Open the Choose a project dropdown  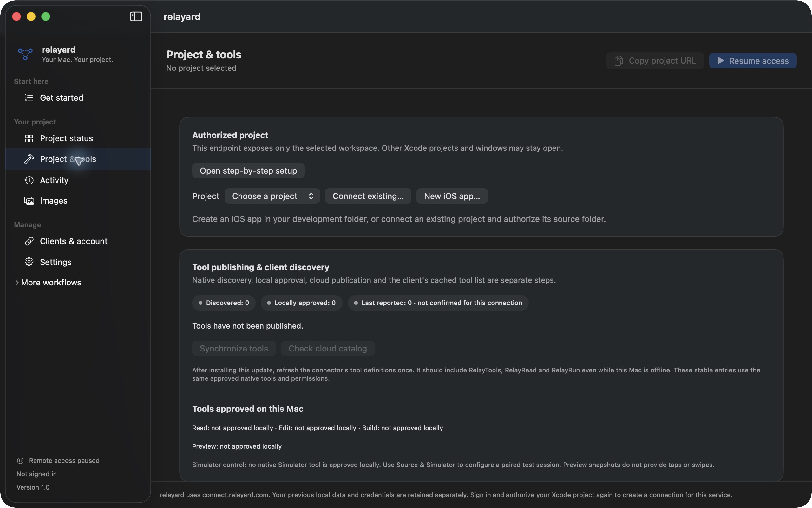(x=272, y=196)
